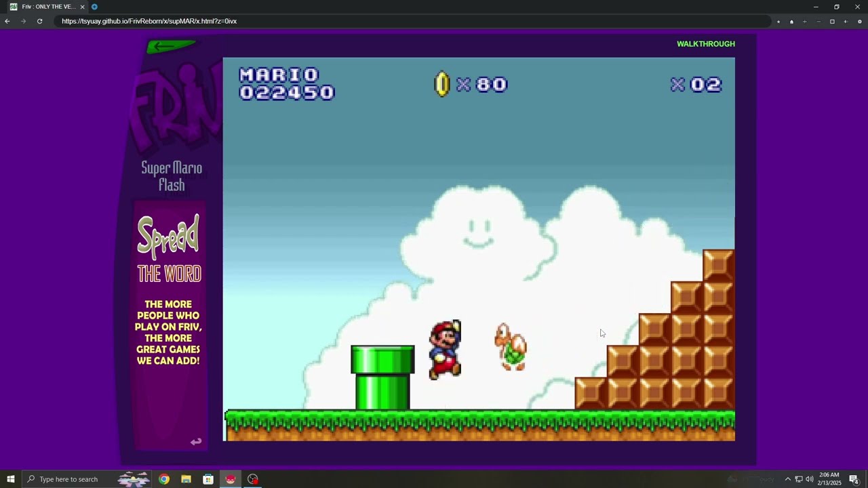Click the browser forward navigation arrow

click(x=23, y=21)
